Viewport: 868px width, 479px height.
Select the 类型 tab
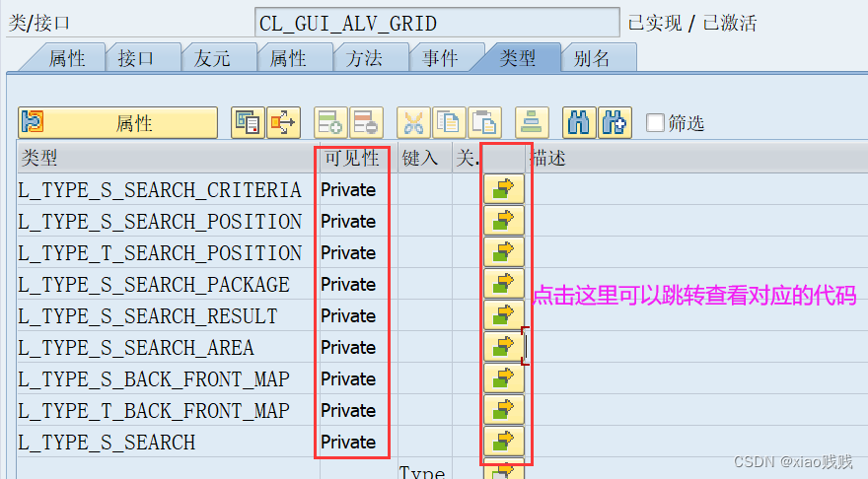[518, 57]
